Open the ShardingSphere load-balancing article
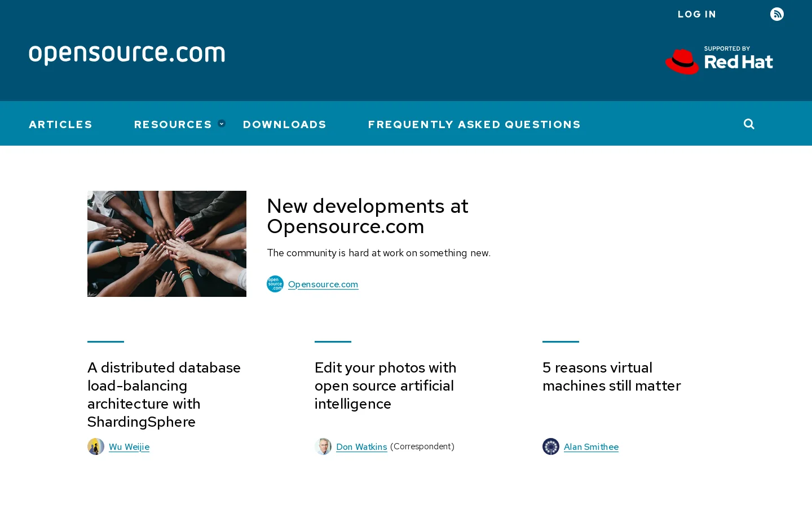 [x=164, y=395]
